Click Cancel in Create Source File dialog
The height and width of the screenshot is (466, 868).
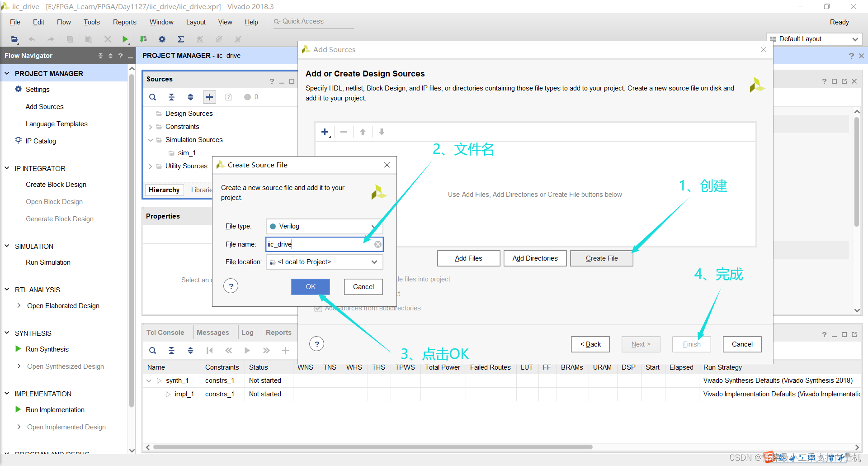[363, 286]
